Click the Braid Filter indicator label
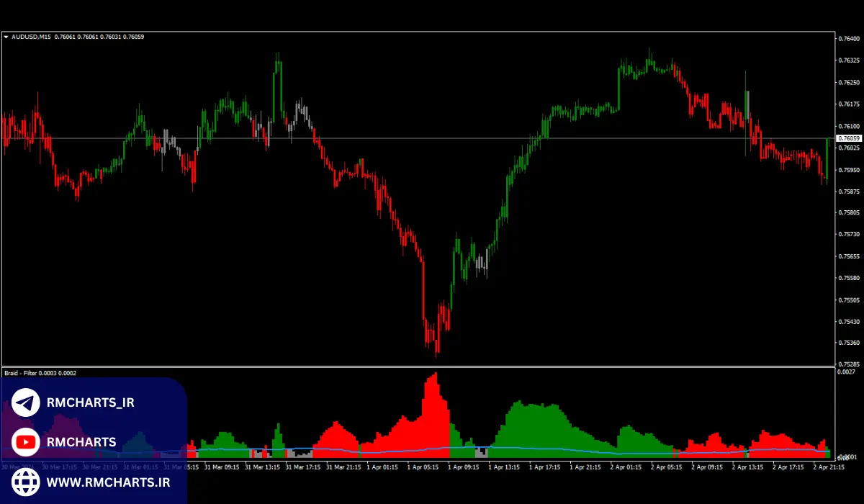 (40, 373)
